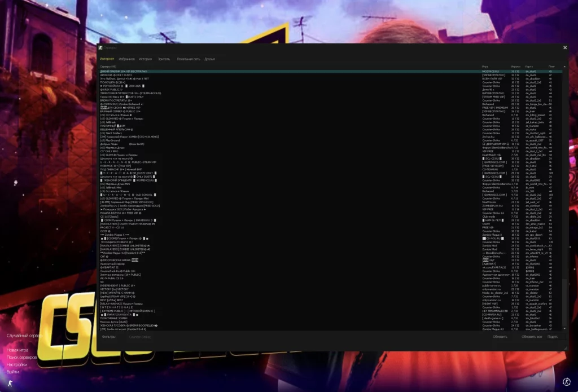Switch to the Друзья tab
578x392 pixels.
[209, 59]
